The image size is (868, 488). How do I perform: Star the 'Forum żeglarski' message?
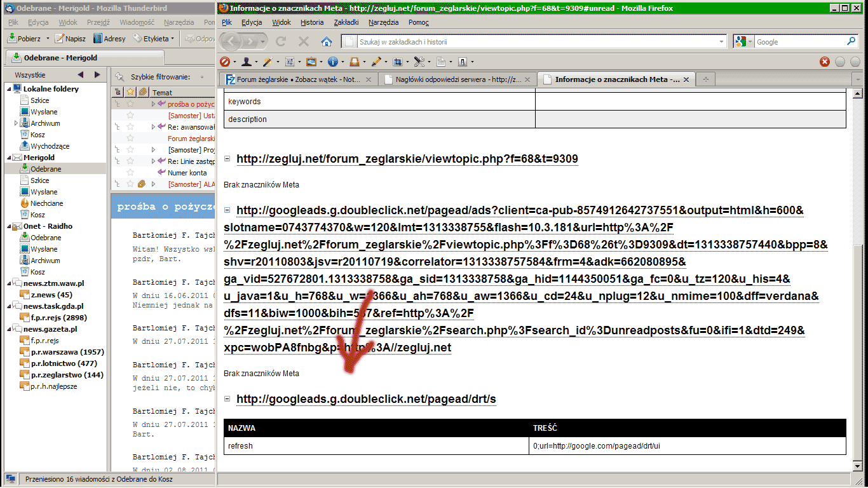(130, 138)
